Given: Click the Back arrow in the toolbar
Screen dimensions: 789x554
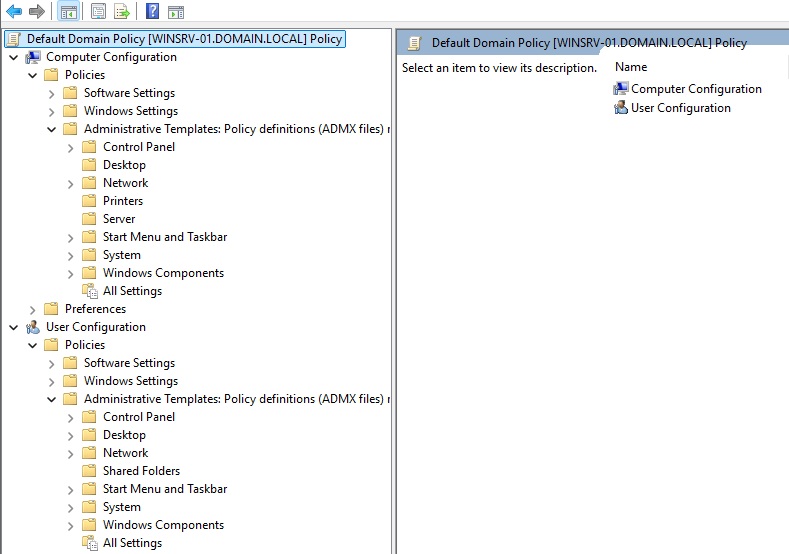Looking at the screenshot, I should [x=14, y=12].
